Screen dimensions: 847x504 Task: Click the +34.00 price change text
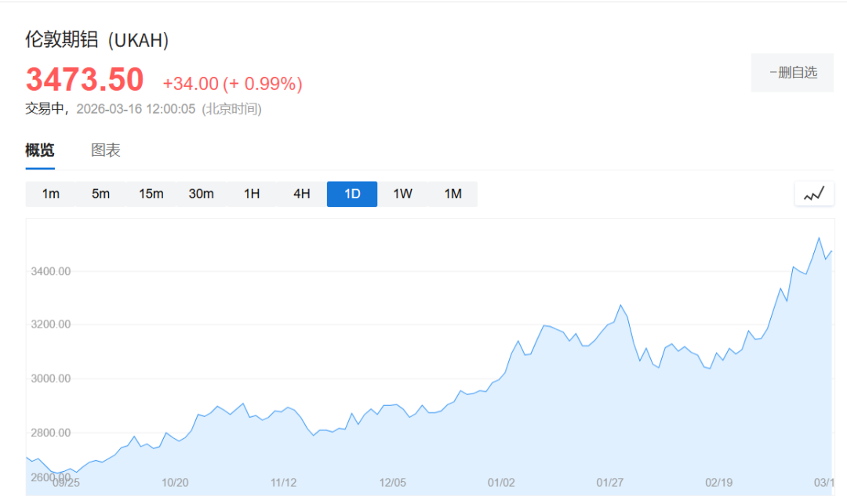[190, 84]
